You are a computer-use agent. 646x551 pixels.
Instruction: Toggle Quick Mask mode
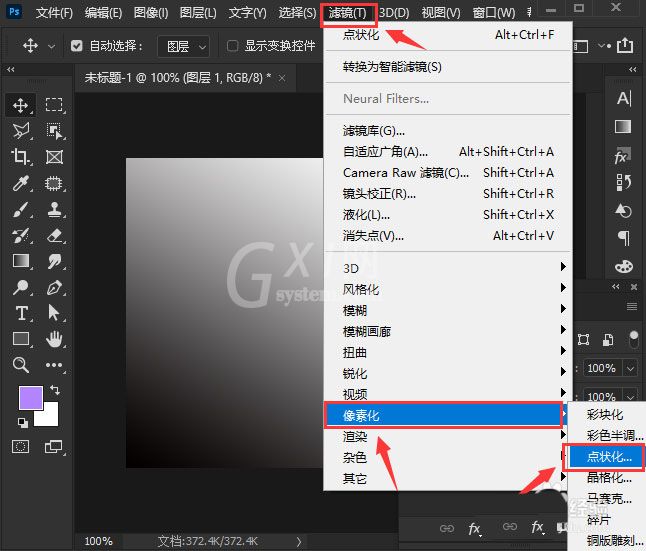pos(21,446)
